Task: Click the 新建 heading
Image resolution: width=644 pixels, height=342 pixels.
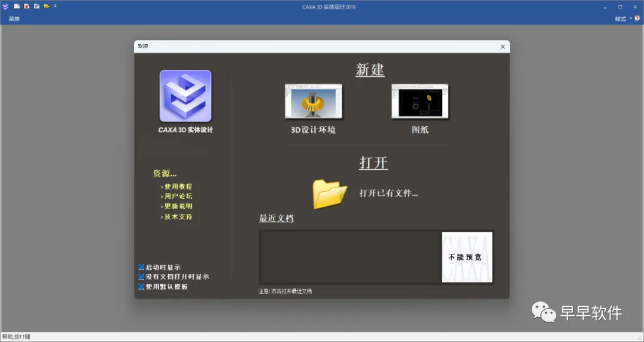Action: 370,70
